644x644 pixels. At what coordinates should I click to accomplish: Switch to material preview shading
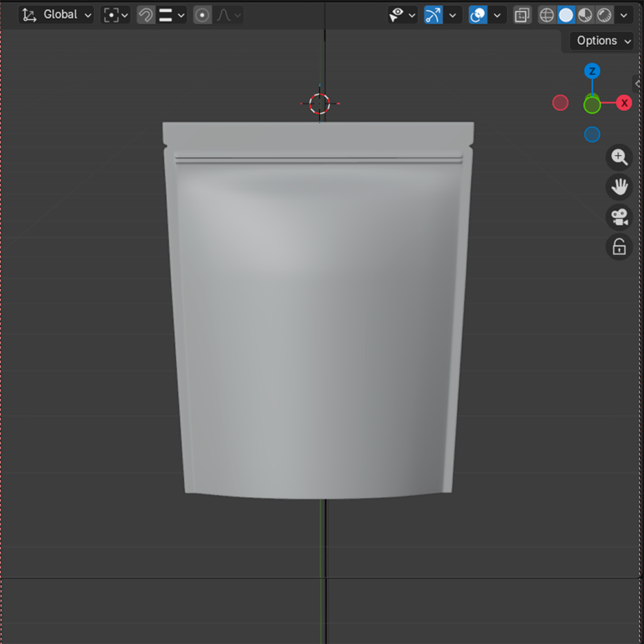585,15
